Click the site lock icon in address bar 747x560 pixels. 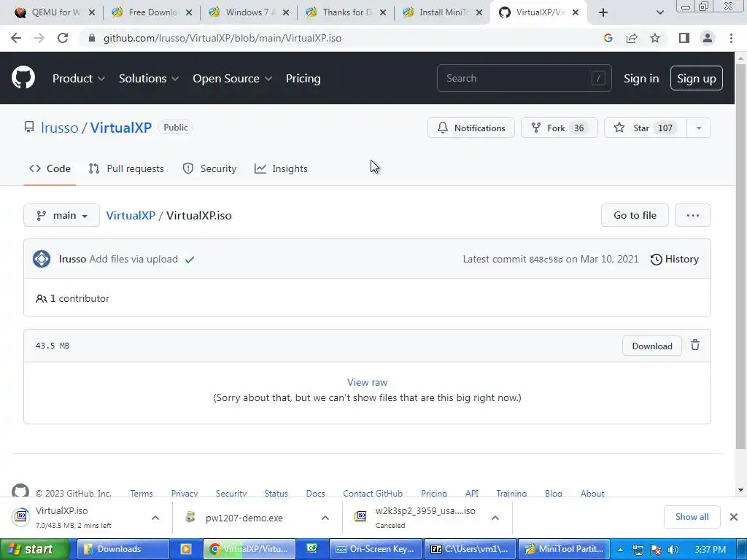[x=92, y=38]
